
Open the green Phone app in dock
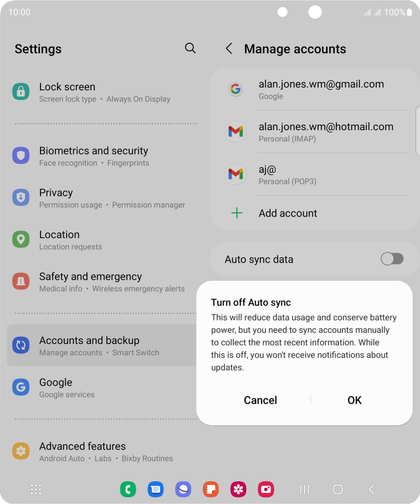[128, 489]
